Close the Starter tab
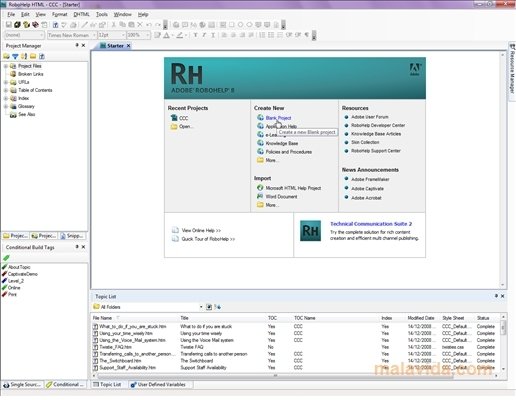 click(128, 46)
